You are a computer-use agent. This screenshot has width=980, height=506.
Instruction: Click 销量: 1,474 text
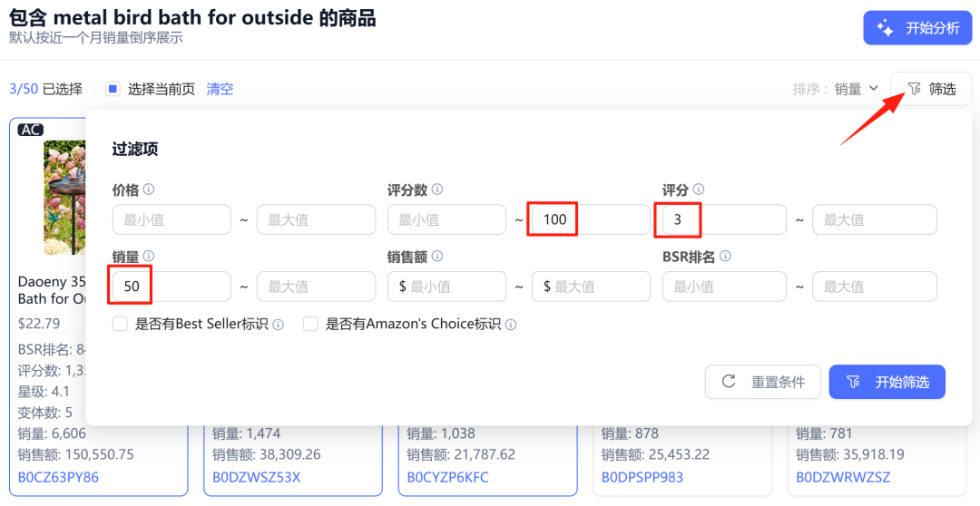246,433
